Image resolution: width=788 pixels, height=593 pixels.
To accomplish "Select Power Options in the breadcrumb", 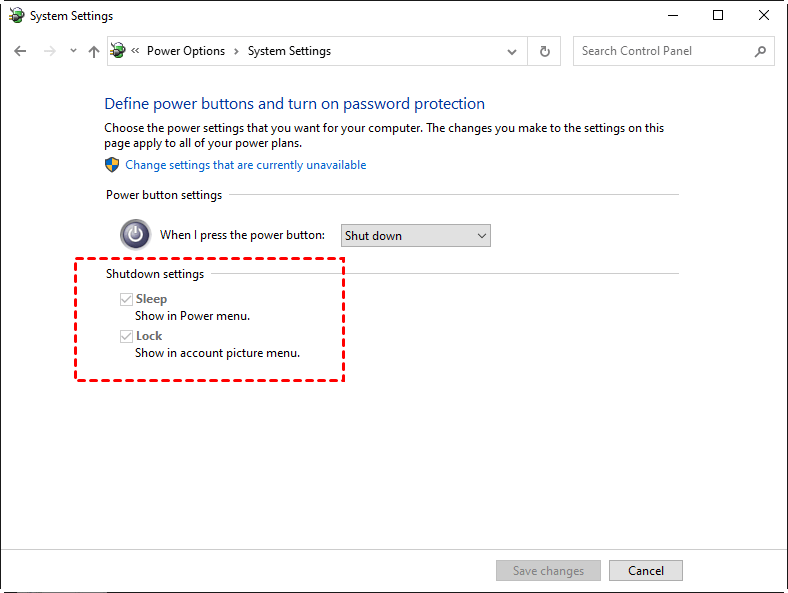I will [186, 51].
